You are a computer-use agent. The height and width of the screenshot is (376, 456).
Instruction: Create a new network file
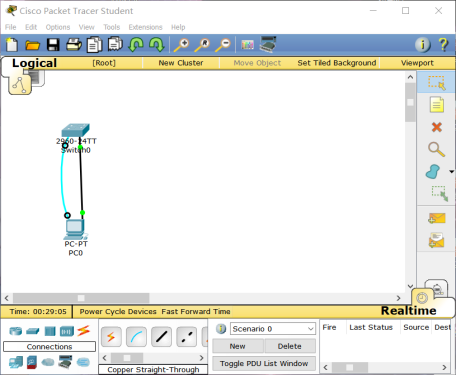pos(12,45)
